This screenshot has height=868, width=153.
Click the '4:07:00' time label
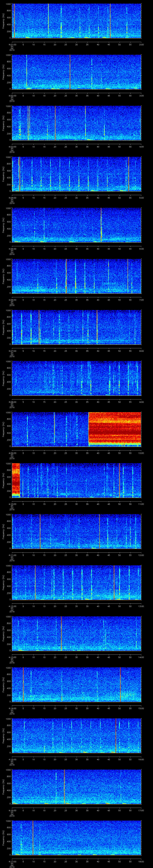(12, 351)
